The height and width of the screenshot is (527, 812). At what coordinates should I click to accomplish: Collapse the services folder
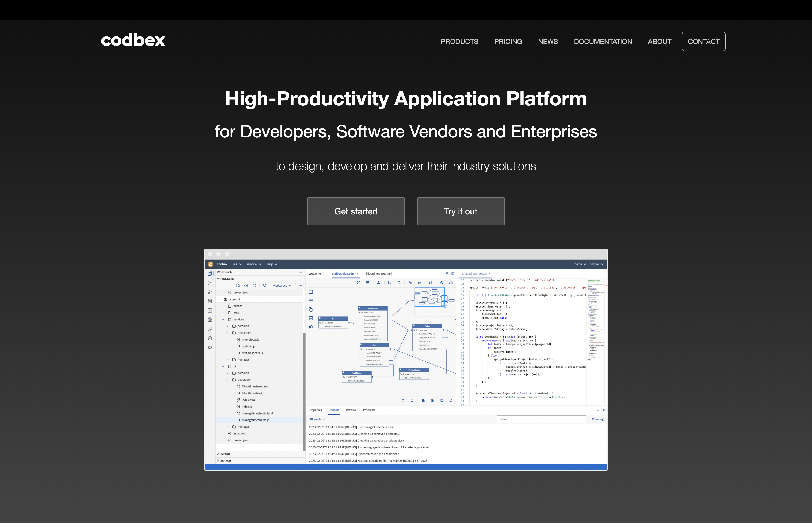click(223, 319)
